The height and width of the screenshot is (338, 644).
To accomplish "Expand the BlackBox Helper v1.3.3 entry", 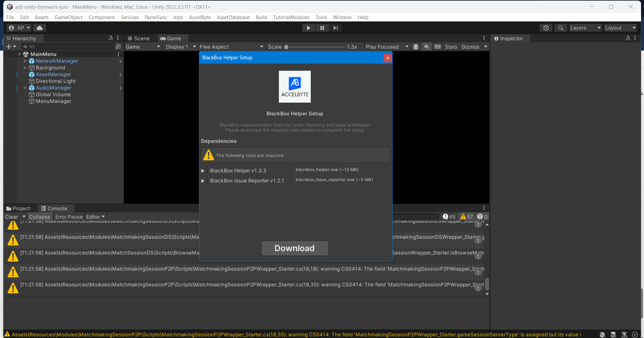I will point(203,171).
